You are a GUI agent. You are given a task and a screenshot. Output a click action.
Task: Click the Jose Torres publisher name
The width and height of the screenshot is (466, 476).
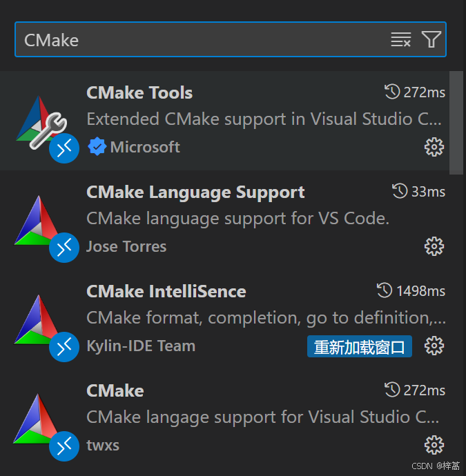(126, 246)
